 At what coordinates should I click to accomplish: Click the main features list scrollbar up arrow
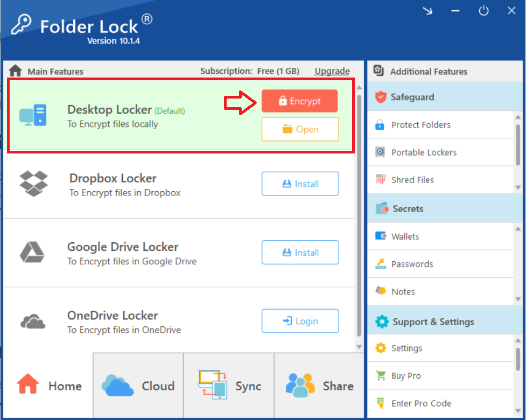(x=359, y=88)
